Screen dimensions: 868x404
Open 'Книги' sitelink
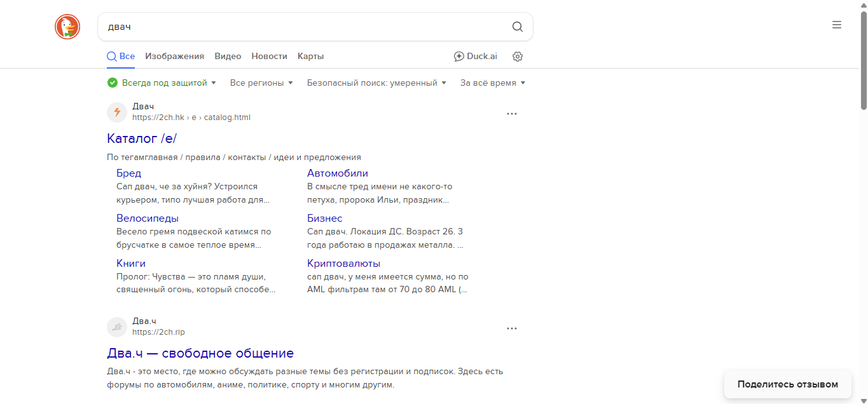(x=131, y=263)
